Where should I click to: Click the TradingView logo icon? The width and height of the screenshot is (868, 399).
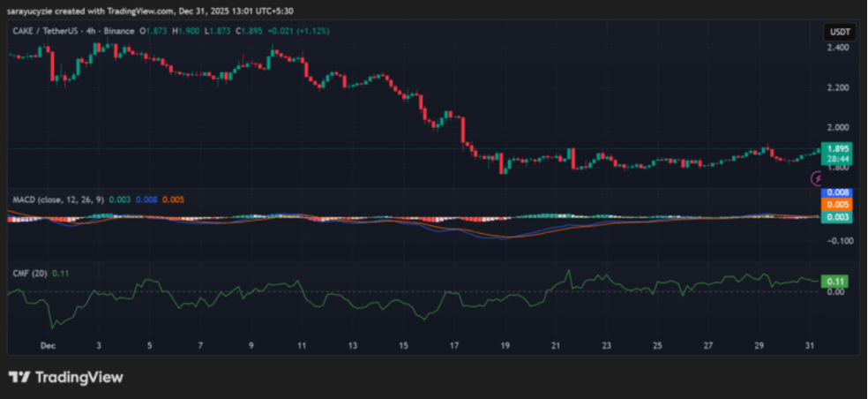click(x=19, y=378)
